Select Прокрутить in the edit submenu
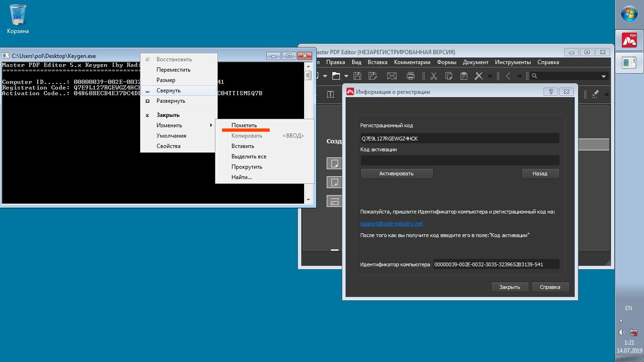 pyautogui.click(x=264, y=167)
